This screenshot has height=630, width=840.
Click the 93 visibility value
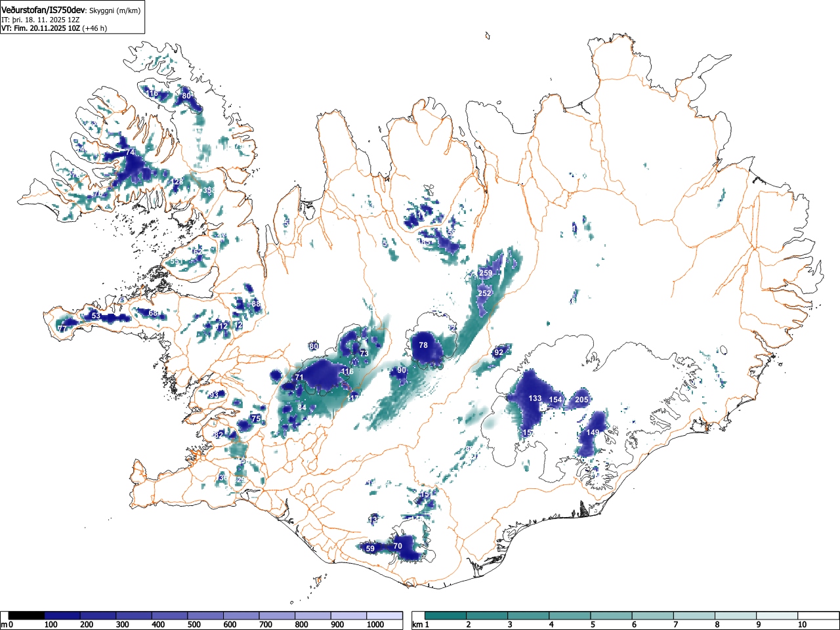point(214,394)
